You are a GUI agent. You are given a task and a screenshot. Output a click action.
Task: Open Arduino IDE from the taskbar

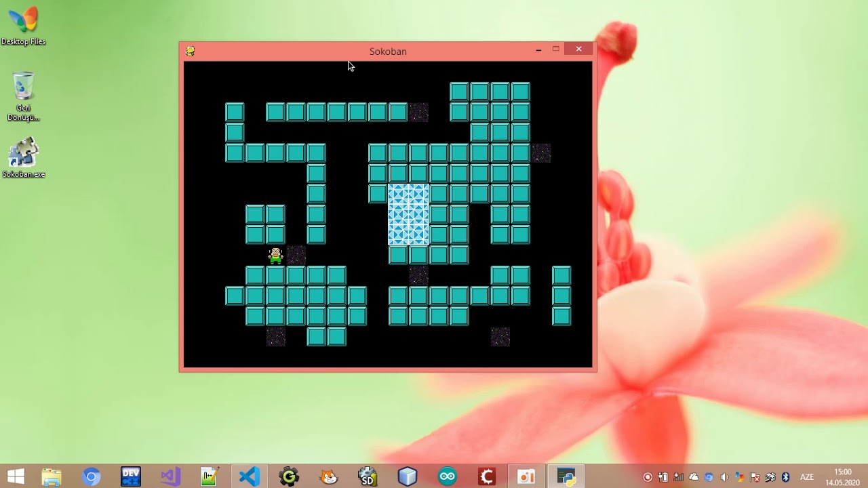coord(447,476)
